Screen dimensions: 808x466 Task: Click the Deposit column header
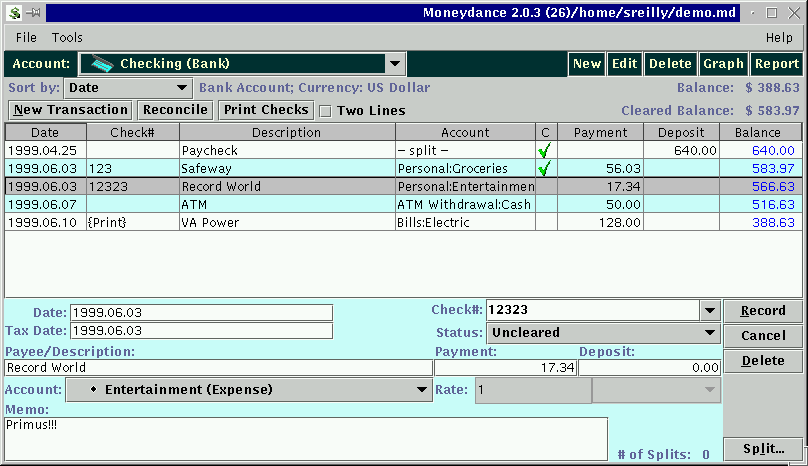pyautogui.click(x=681, y=132)
